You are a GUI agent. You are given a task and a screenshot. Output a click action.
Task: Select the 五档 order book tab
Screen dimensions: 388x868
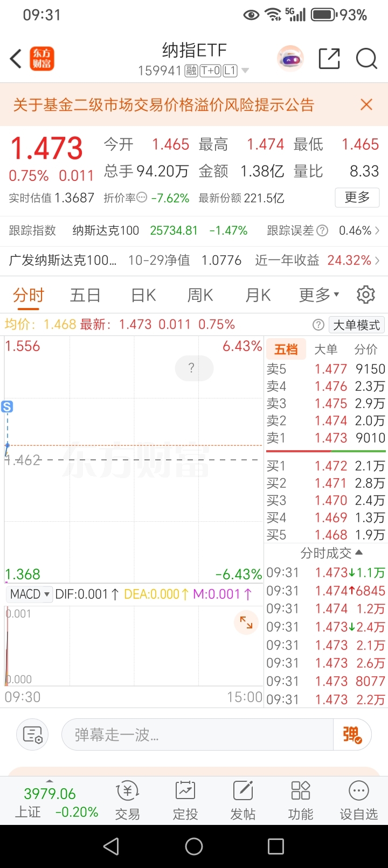pos(286,349)
